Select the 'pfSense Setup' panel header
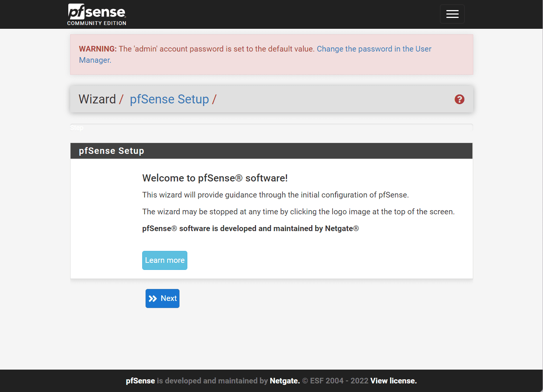Screen dimensions: 543x392 coord(271,151)
